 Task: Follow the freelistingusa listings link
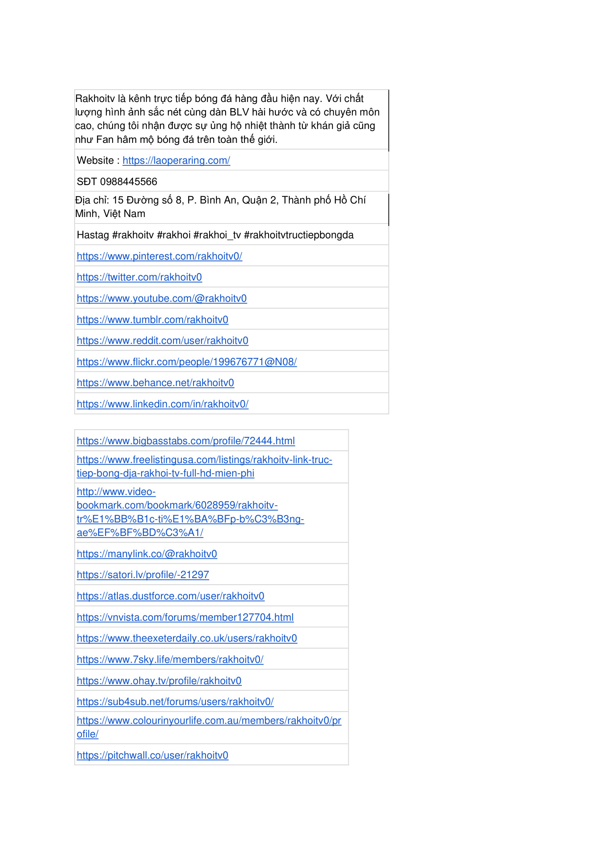point(204,460)
